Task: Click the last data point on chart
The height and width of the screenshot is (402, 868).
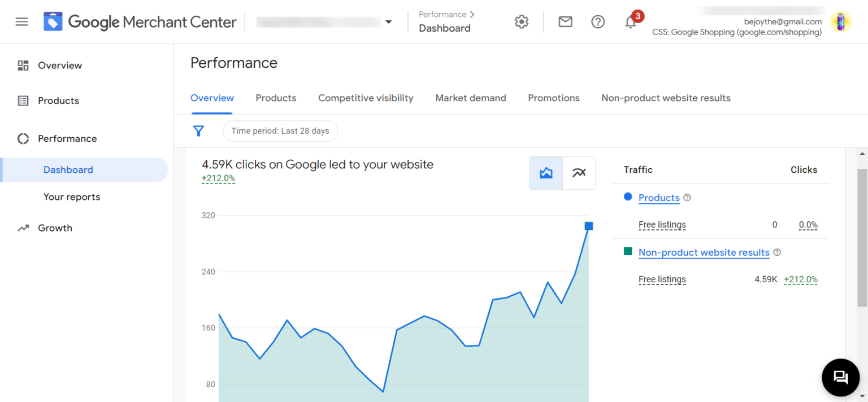Action: point(588,226)
